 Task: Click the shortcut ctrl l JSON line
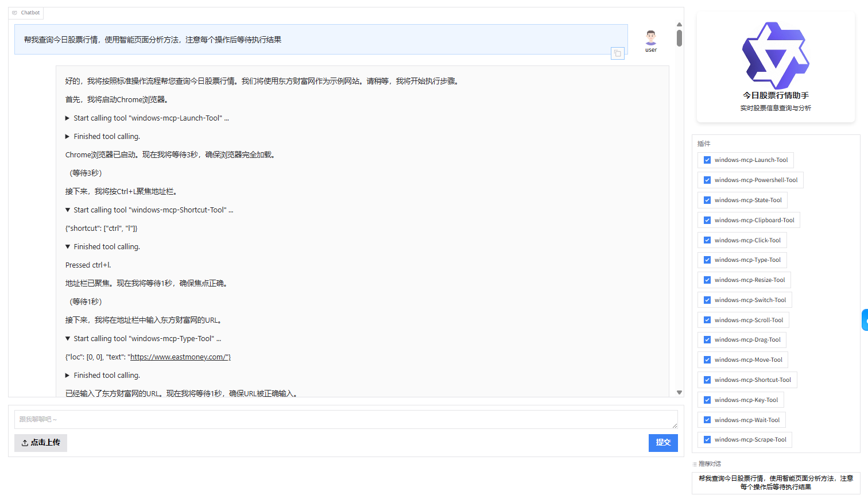coord(101,229)
